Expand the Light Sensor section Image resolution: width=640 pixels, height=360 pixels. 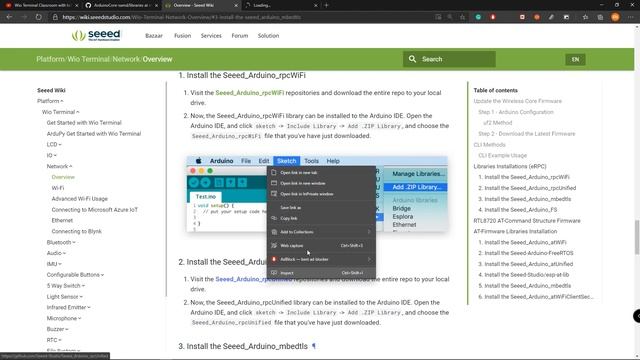point(64,296)
